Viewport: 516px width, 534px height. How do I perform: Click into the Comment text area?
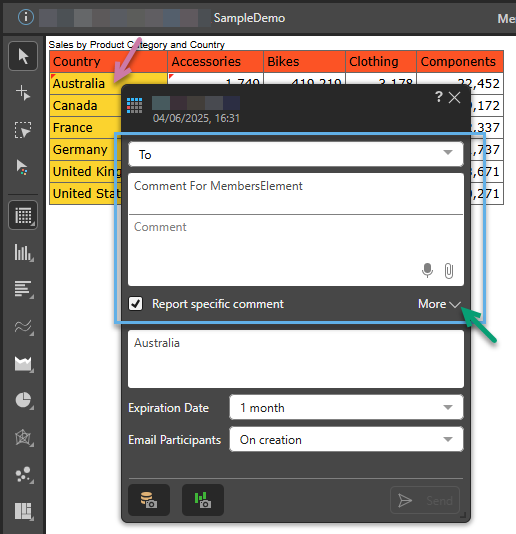296,250
